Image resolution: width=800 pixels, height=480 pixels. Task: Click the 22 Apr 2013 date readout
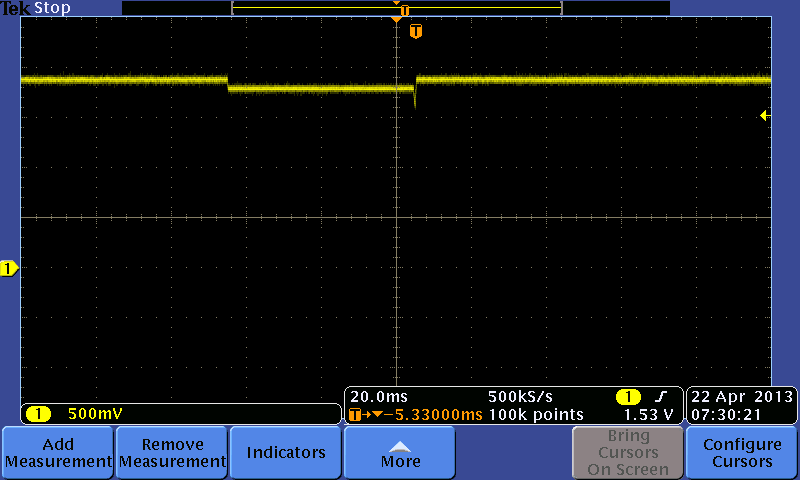pos(742,397)
